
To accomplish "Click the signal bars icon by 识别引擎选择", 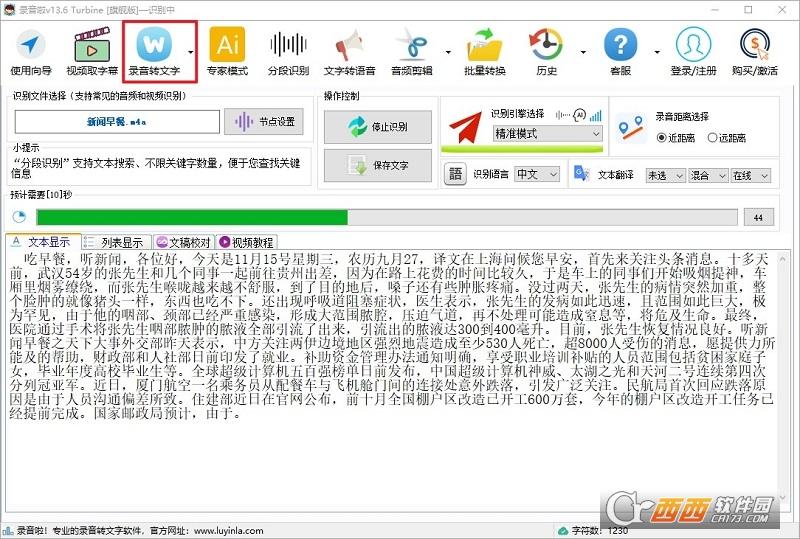I will click(x=595, y=115).
